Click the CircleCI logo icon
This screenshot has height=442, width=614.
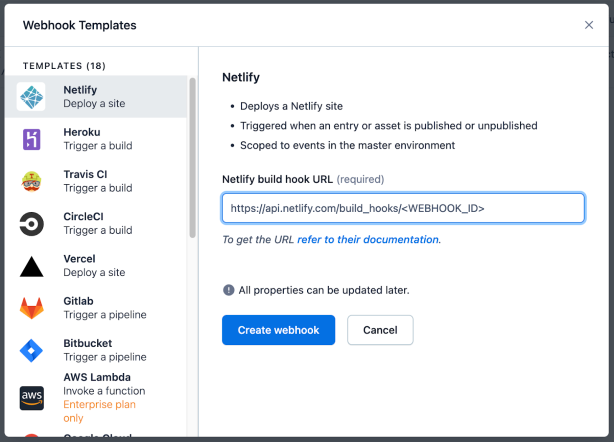[32, 223]
